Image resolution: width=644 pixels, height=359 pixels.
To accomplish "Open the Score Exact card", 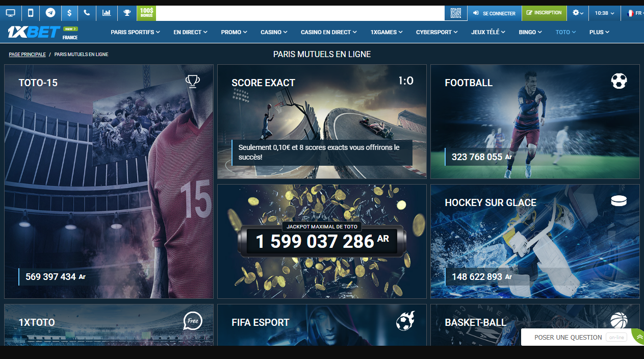I will pyautogui.click(x=322, y=122).
